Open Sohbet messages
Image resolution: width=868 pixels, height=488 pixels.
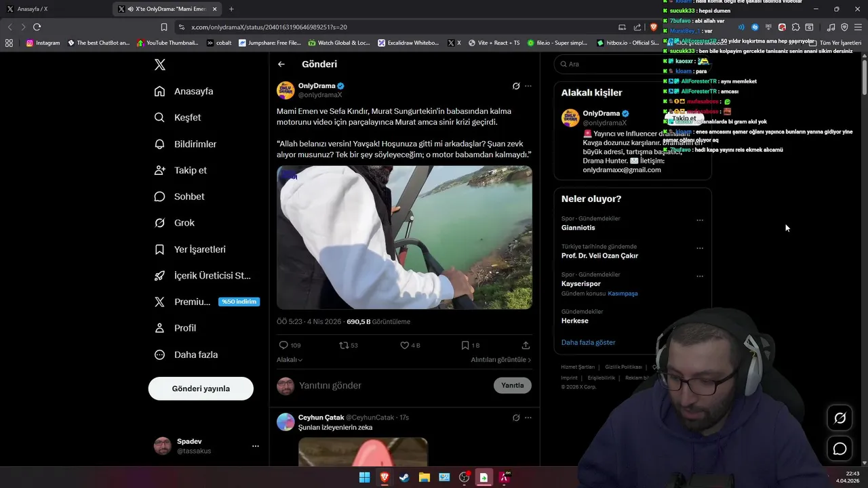click(179, 197)
